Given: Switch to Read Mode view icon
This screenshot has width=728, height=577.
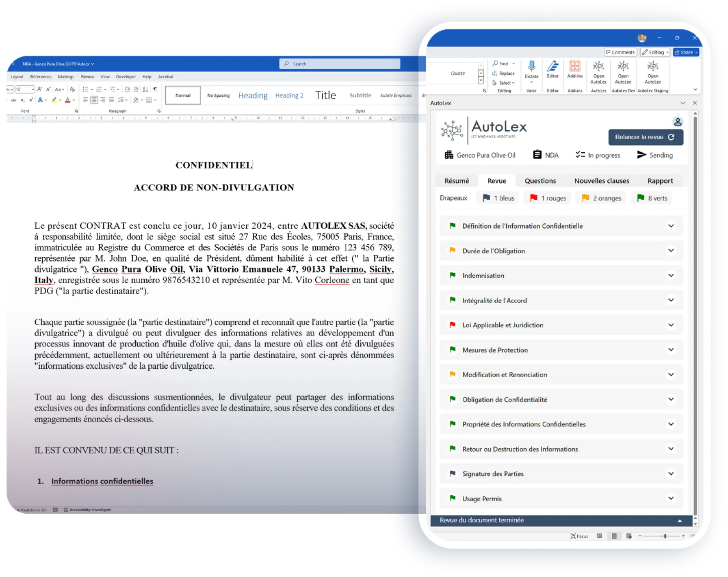Looking at the screenshot, I should [x=599, y=536].
